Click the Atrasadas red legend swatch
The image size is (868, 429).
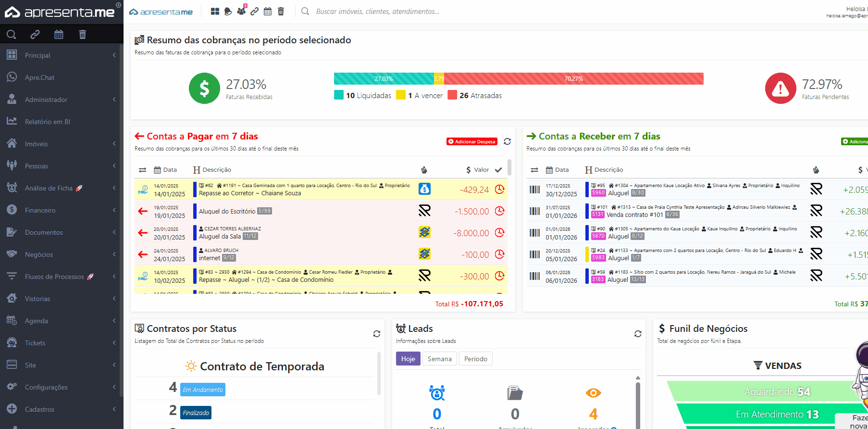[452, 95]
